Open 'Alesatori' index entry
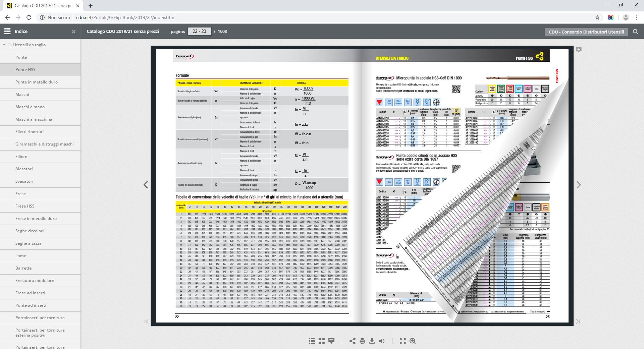 40,169
